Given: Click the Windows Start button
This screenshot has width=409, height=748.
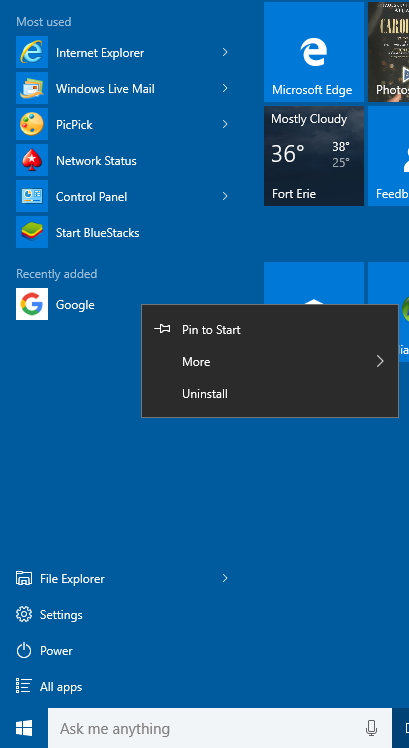Looking at the screenshot, I should click(x=24, y=728).
